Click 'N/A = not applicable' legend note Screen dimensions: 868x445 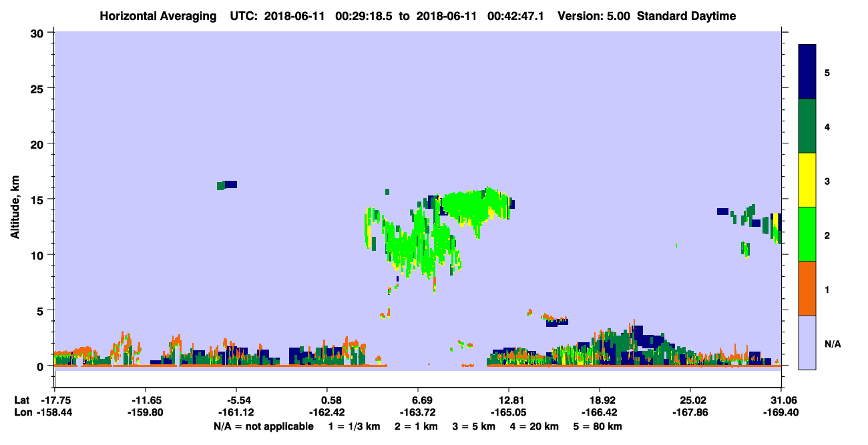click(263, 426)
